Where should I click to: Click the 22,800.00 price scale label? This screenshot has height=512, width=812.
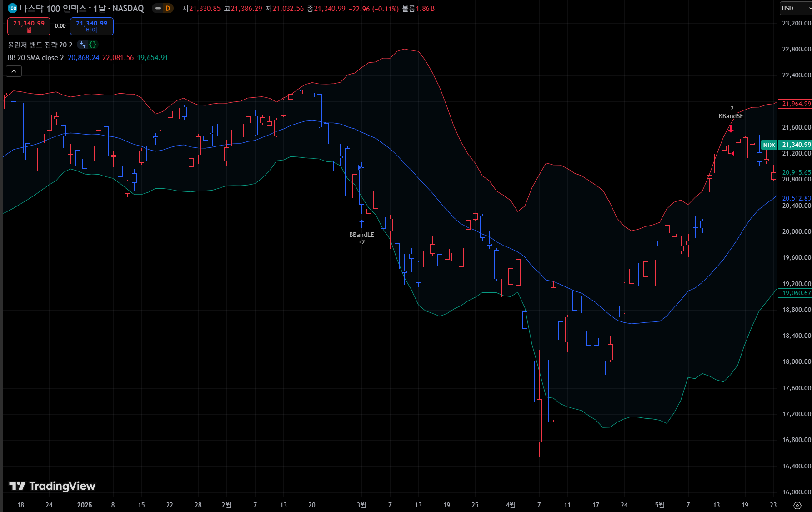(x=796, y=49)
